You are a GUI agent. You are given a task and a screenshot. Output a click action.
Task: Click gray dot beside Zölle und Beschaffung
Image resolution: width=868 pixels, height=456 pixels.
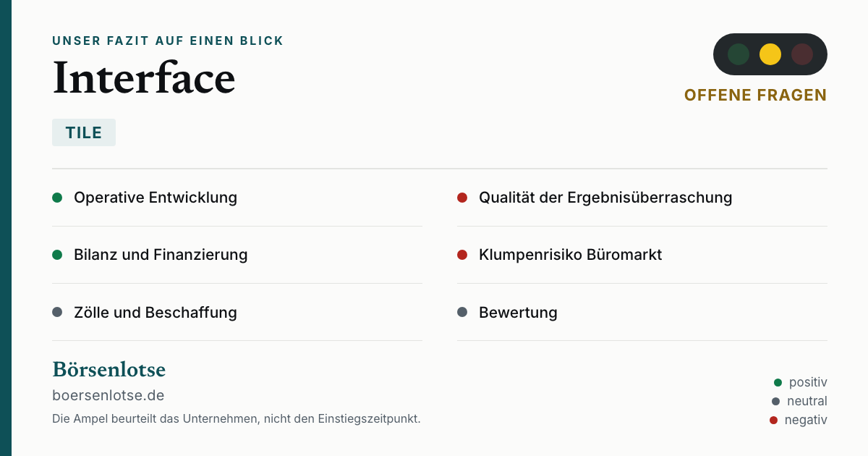(x=57, y=313)
